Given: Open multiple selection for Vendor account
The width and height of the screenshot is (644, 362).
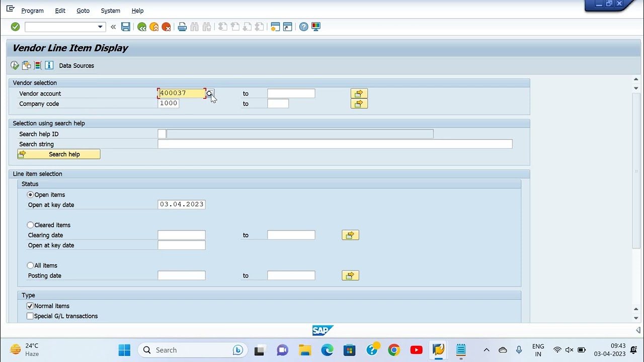Looking at the screenshot, I should [359, 94].
